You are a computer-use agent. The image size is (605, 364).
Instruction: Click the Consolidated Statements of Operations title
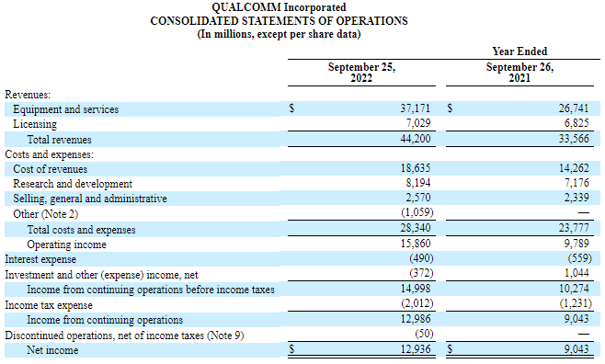[279, 21]
